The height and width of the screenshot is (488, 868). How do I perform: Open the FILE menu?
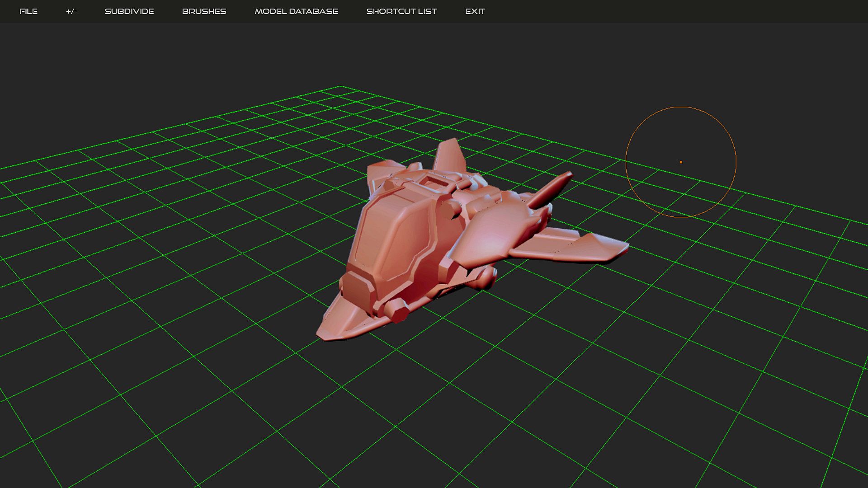pyautogui.click(x=28, y=11)
